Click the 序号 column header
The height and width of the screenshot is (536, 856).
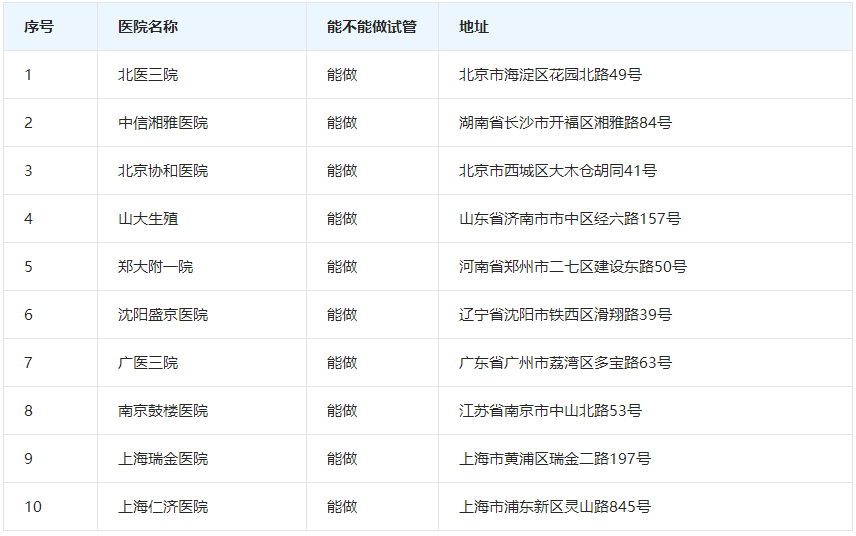pos(39,27)
